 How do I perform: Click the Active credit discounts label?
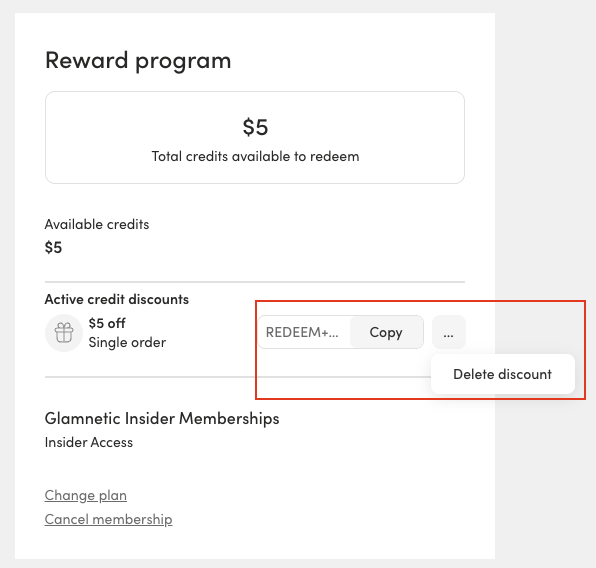coord(117,300)
